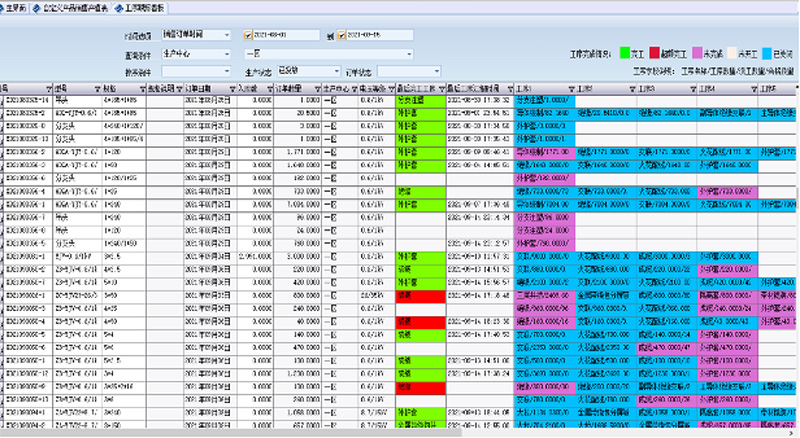Viewport: 800px width, 438px height.
Task: Open the 工序3 column filter
Action: tap(693, 89)
